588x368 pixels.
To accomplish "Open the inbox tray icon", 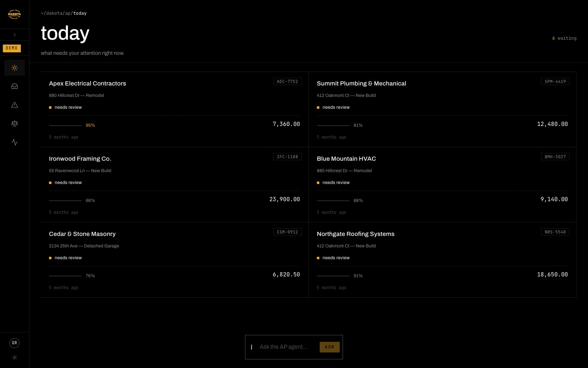I will [x=15, y=86].
